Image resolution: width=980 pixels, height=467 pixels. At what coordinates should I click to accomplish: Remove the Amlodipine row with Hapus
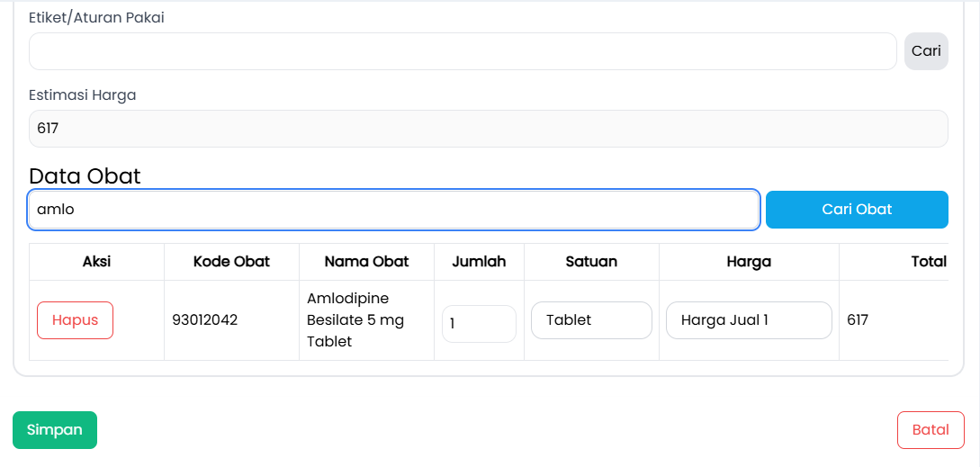[75, 320]
